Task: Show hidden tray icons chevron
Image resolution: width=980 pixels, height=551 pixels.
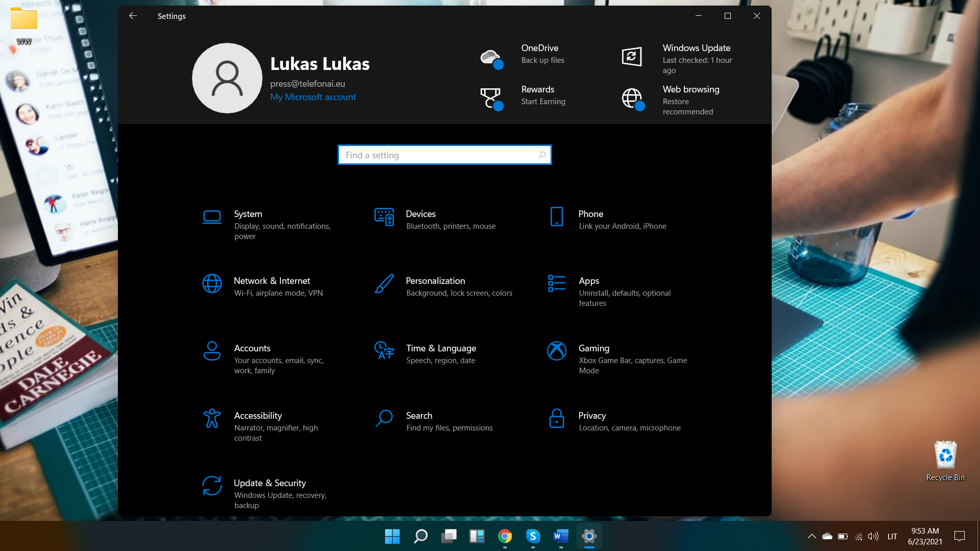Action: click(811, 536)
